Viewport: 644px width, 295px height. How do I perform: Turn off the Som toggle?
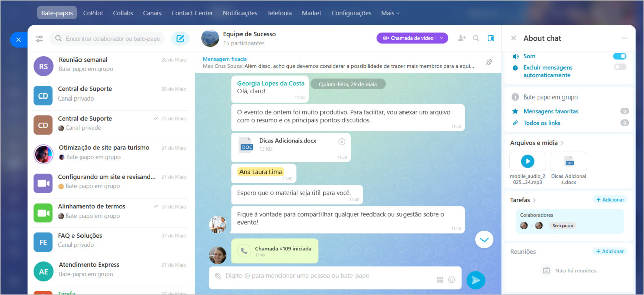620,56
